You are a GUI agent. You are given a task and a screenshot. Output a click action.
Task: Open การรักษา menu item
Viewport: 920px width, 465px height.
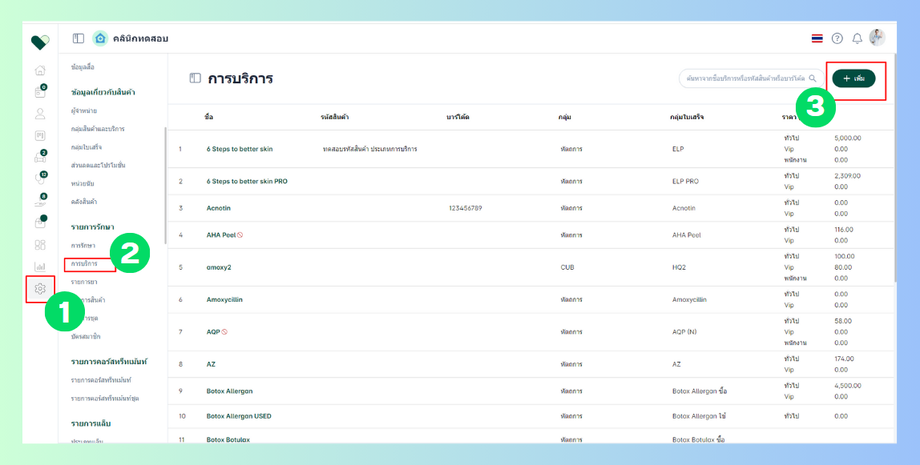tap(83, 245)
